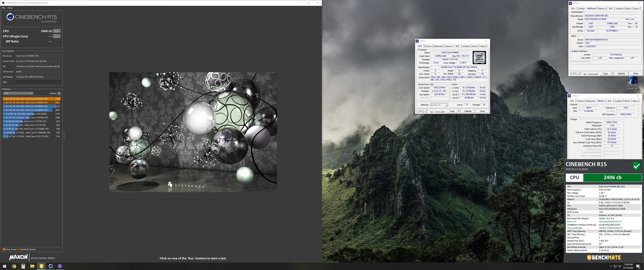Open the Action Center notifications icon
644x270 pixels.
638,266
